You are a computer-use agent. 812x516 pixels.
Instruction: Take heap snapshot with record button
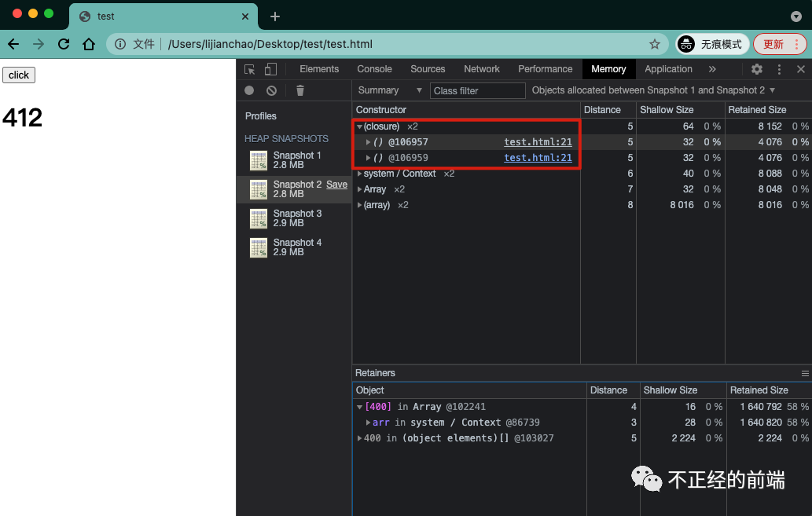click(x=249, y=90)
